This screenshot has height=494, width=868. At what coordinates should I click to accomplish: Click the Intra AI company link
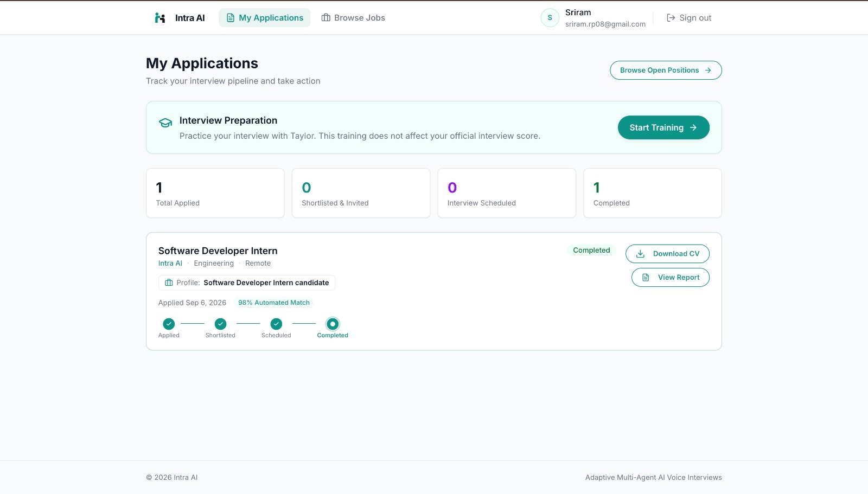pyautogui.click(x=170, y=264)
